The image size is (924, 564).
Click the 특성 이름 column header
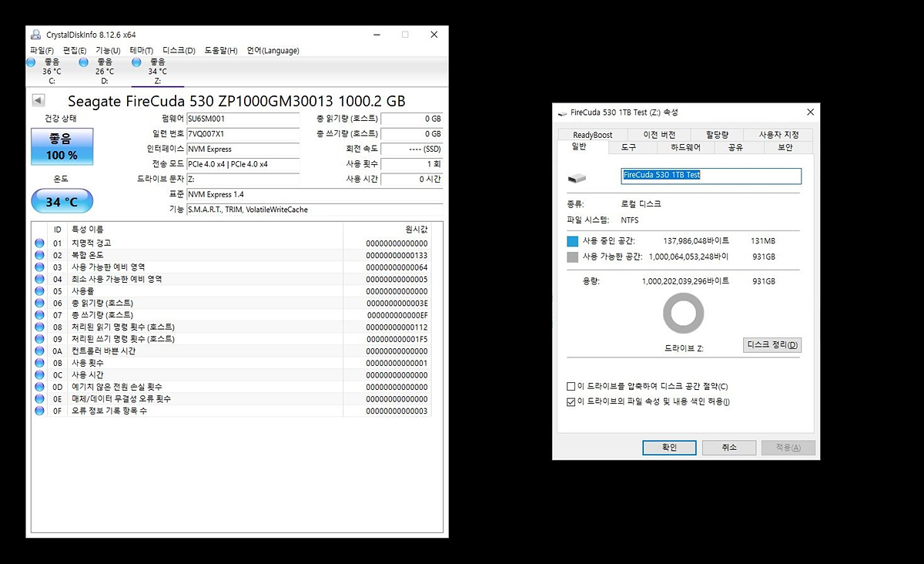(x=205, y=230)
